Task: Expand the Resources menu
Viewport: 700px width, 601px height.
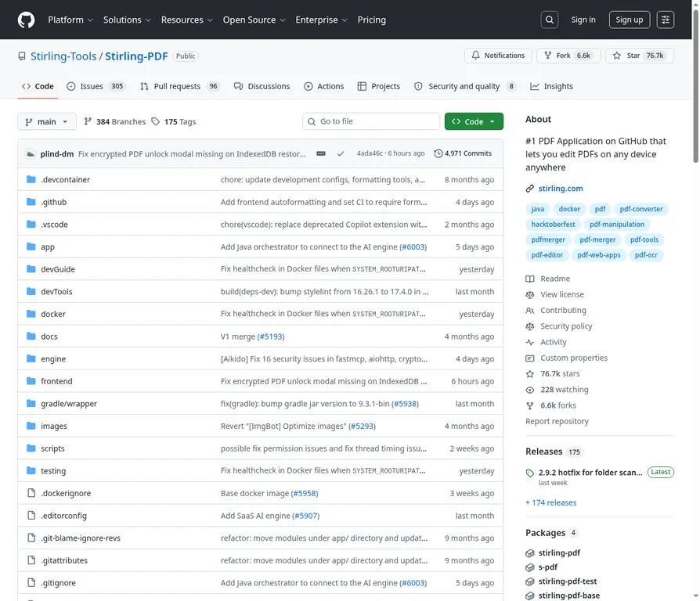Action: pos(187,20)
